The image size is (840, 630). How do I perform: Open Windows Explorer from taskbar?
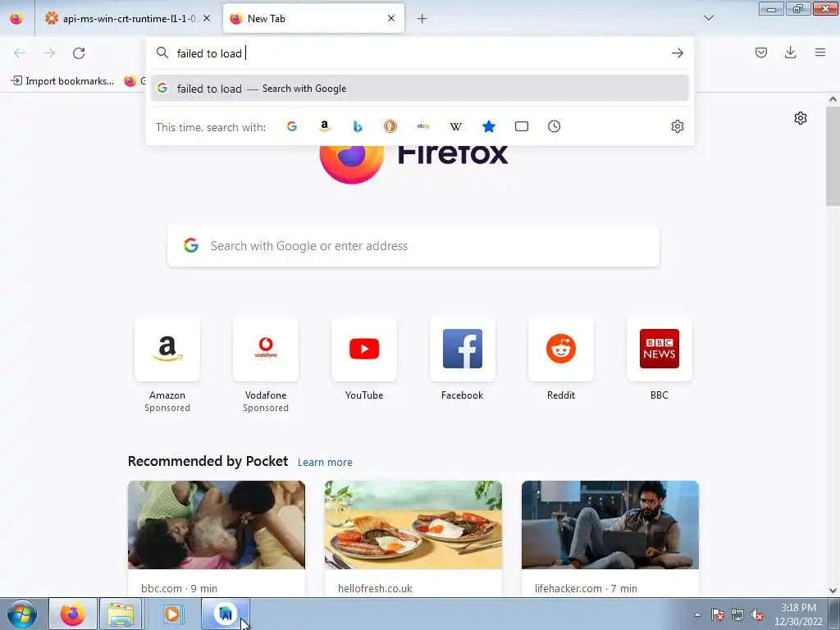[121, 614]
